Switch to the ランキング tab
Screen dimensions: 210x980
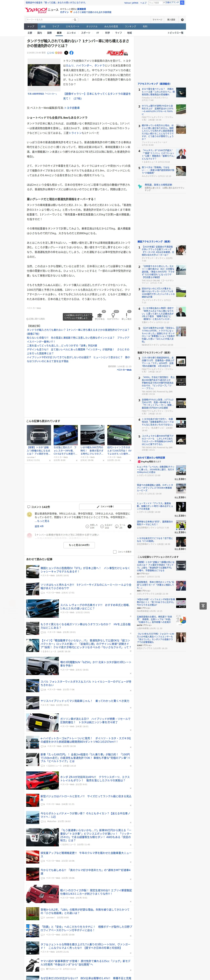pyautogui.click(x=130, y=27)
